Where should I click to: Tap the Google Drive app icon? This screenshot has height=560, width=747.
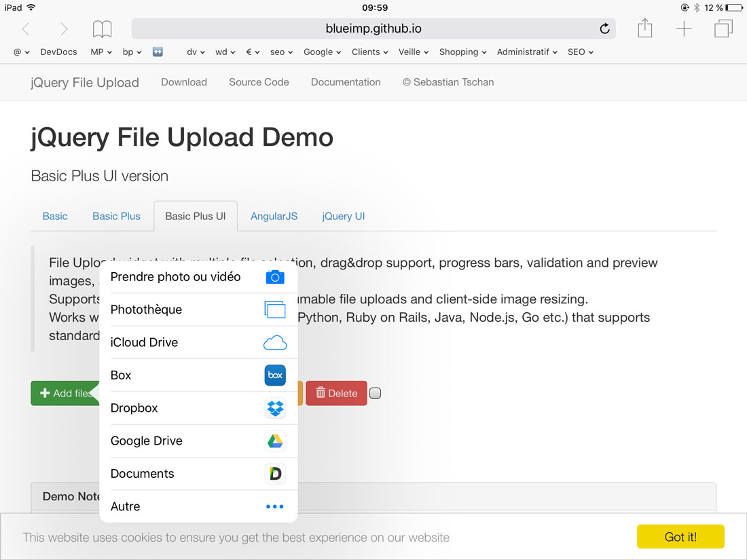[275, 441]
